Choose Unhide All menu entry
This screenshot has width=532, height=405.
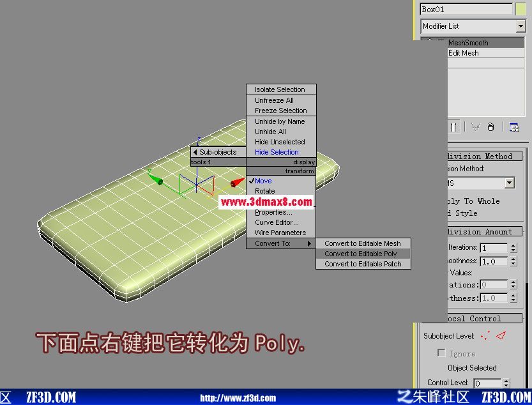[x=281, y=132]
